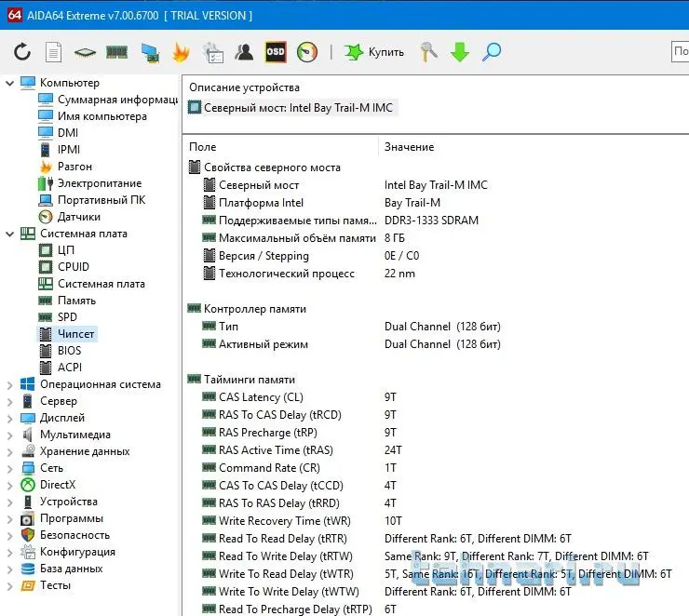Click the green download arrow icon
689x616 pixels.
[460, 52]
